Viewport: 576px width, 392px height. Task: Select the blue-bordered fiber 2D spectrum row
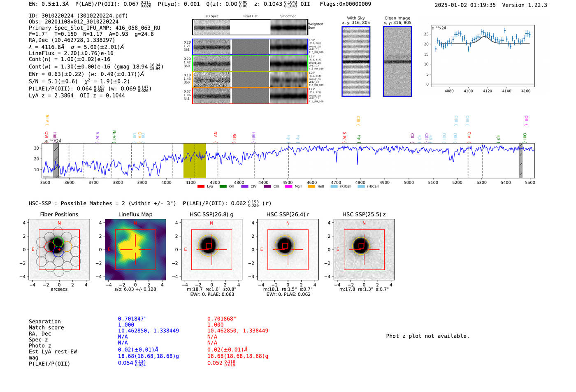tap(250, 47)
